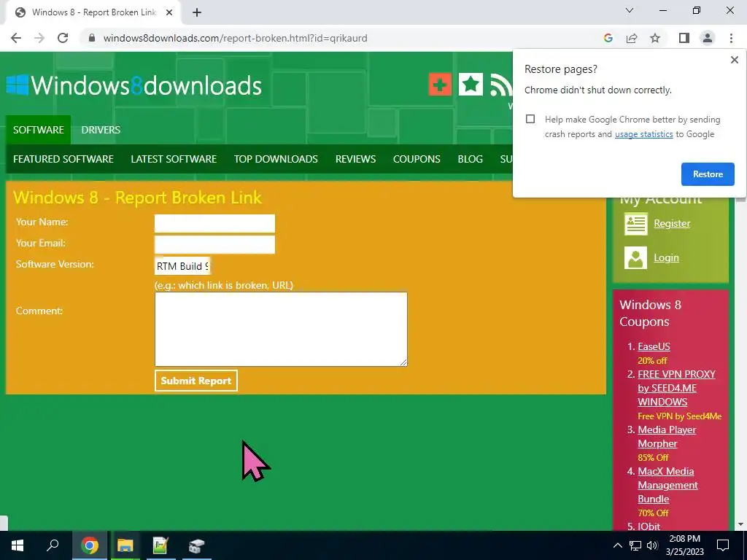Open the IObit coupon link
This screenshot has width=747, height=560.
pos(649,526)
